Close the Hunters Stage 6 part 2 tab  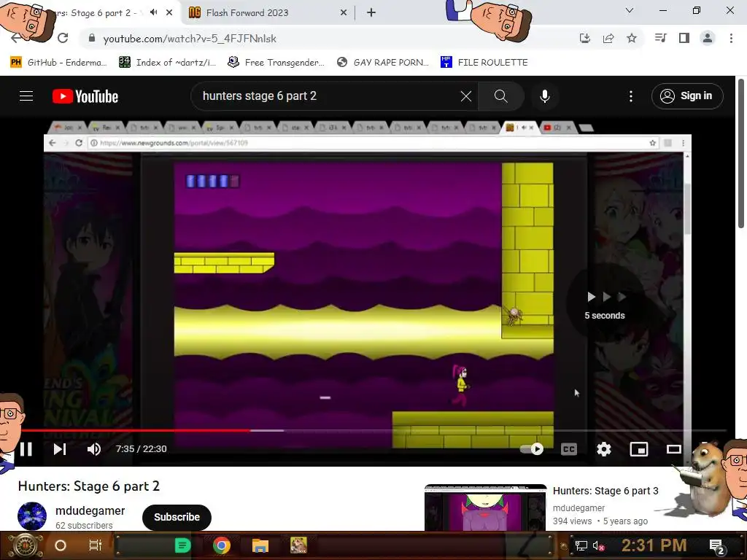pyautogui.click(x=169, y=12)
